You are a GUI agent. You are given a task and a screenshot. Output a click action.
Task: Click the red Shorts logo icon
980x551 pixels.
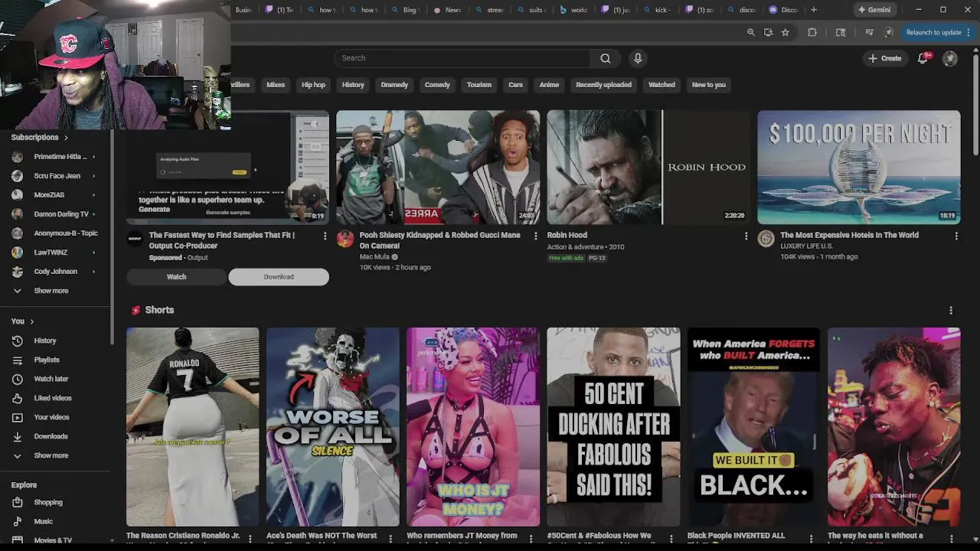click(136, 310)
